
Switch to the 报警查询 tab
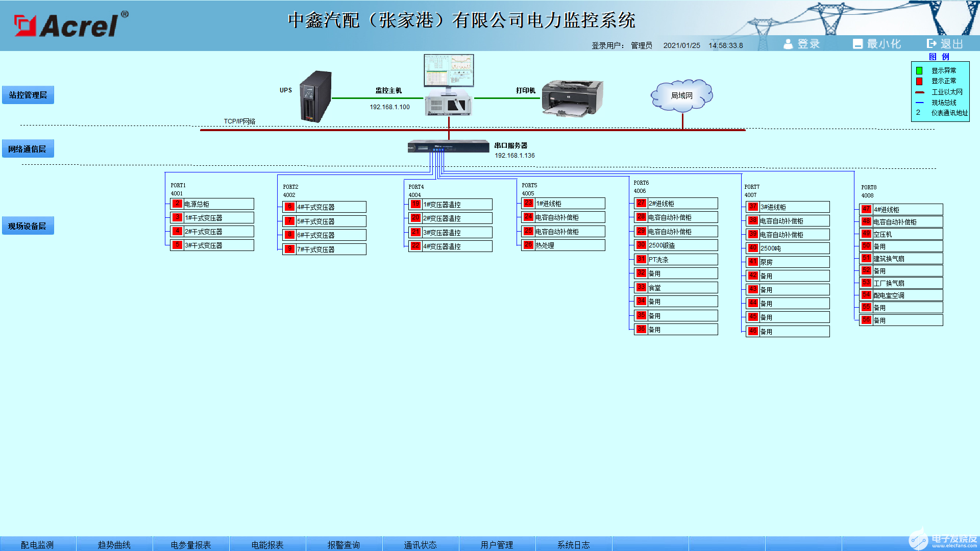344,544
